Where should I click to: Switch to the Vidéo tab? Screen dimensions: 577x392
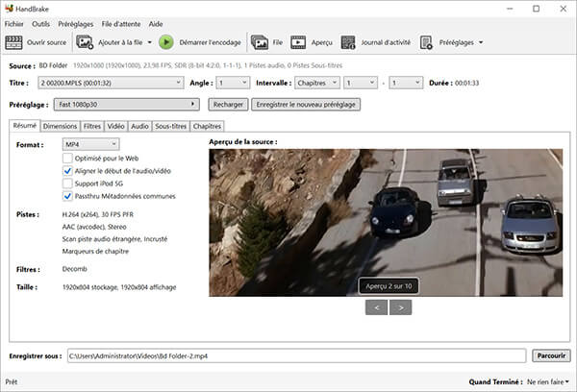tap(116, 126)
